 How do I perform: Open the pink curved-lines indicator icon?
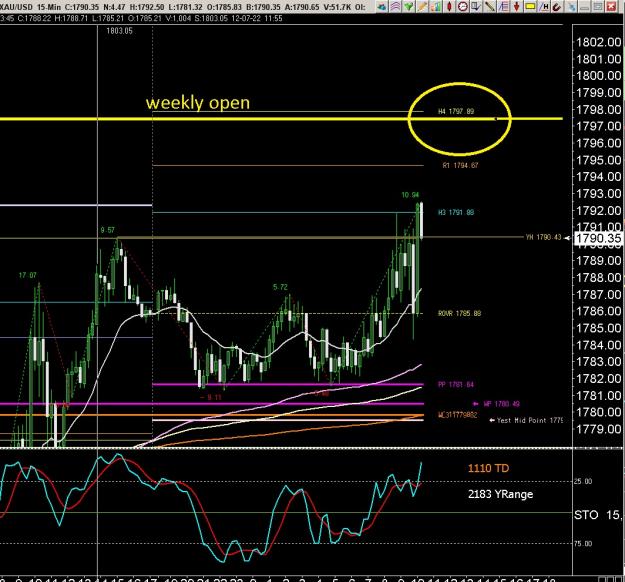point(395,6)
